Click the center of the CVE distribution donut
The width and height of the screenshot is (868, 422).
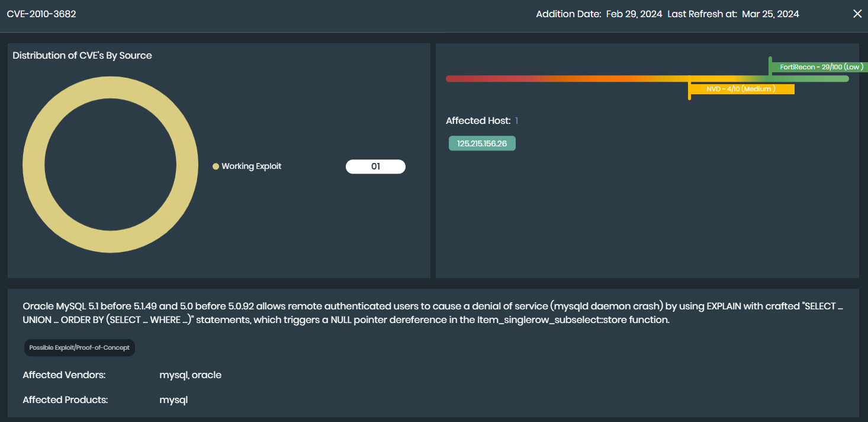coord(110,164)
